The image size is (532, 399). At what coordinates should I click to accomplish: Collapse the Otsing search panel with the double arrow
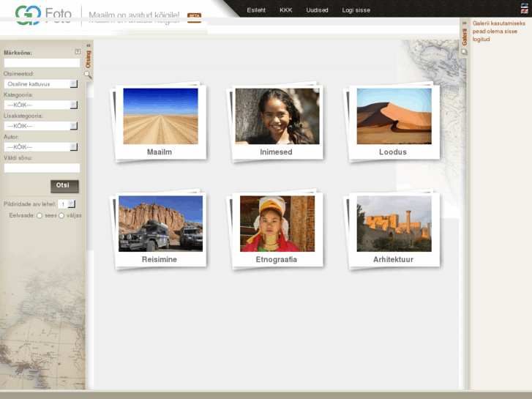pyautogui.click(x=89, y=45)
